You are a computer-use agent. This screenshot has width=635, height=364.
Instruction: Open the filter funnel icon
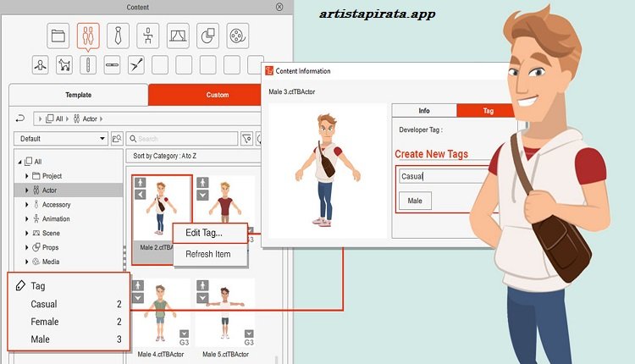click(x=246, y=139)
